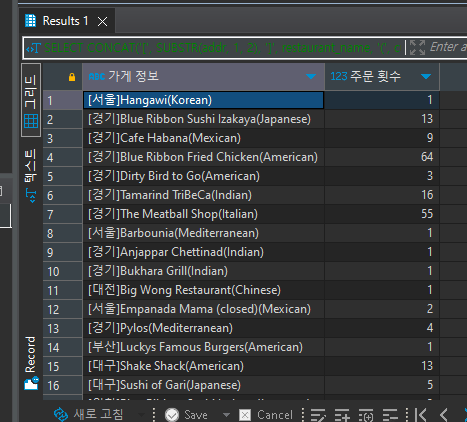
Task: Go to the previous row icon
Action: [444, 415]
